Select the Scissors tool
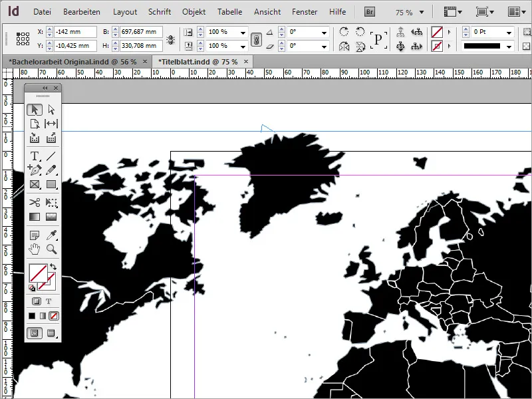532x399 pixels. [x=35, y=203]
